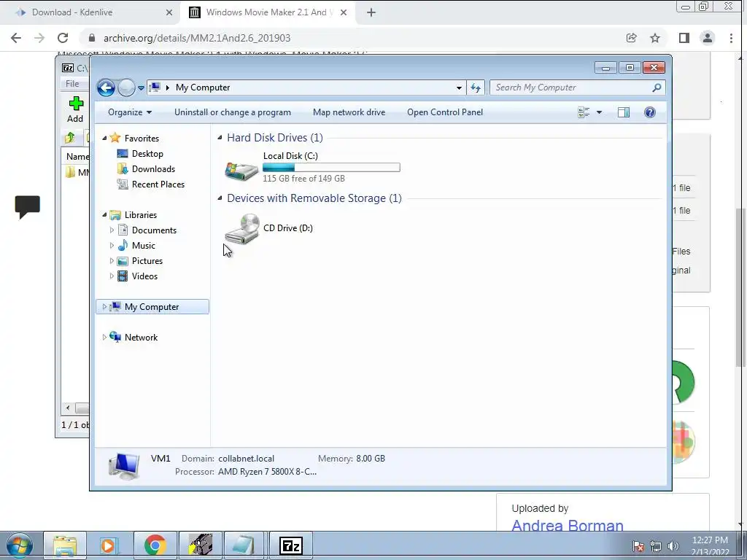Focus the Search My Computer field

570,87
